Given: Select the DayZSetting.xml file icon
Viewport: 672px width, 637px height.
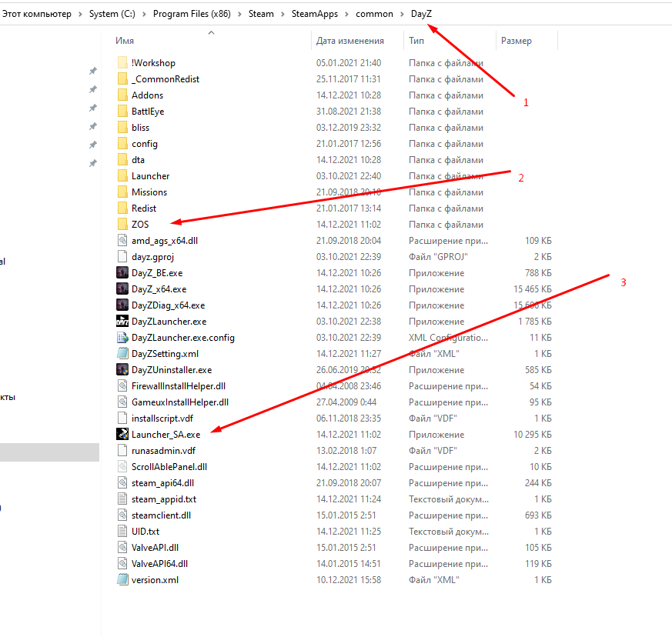Looking at the screenshot, I should (122, 354).
